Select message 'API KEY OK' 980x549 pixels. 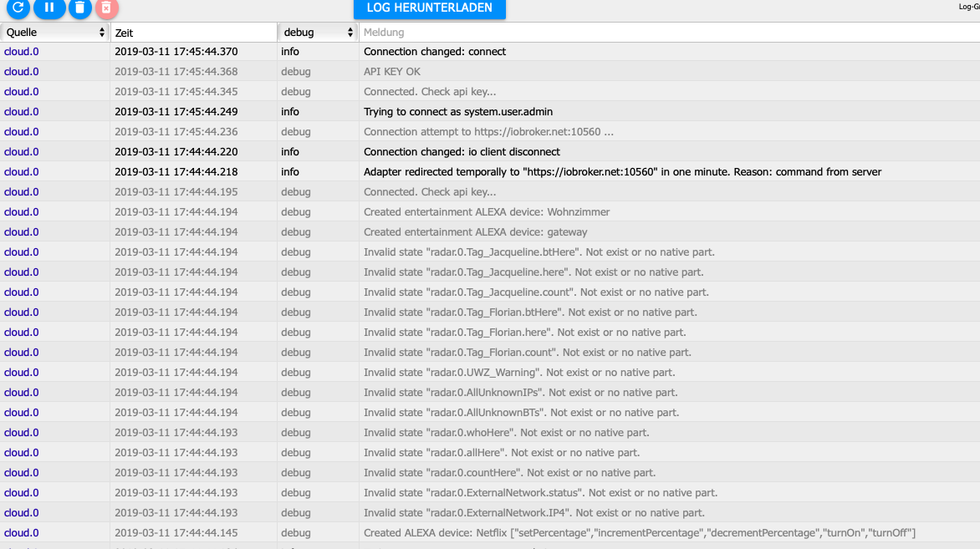click(392, 72)
